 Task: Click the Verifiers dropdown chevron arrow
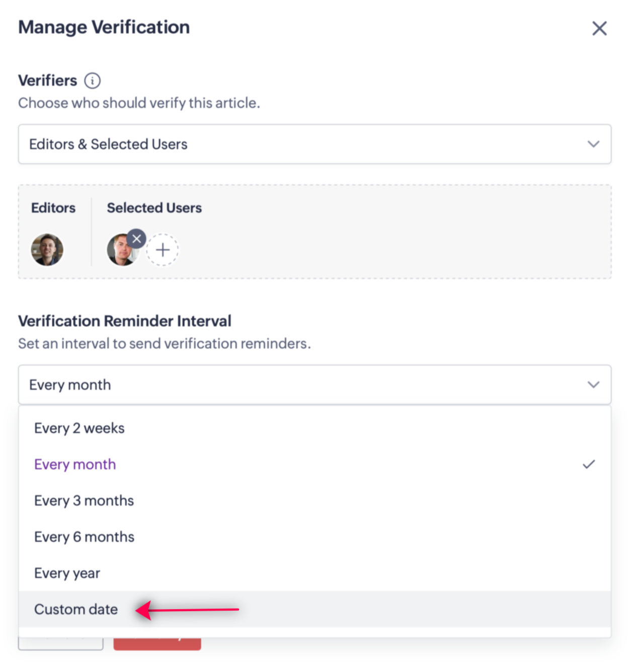coord(593,144)
